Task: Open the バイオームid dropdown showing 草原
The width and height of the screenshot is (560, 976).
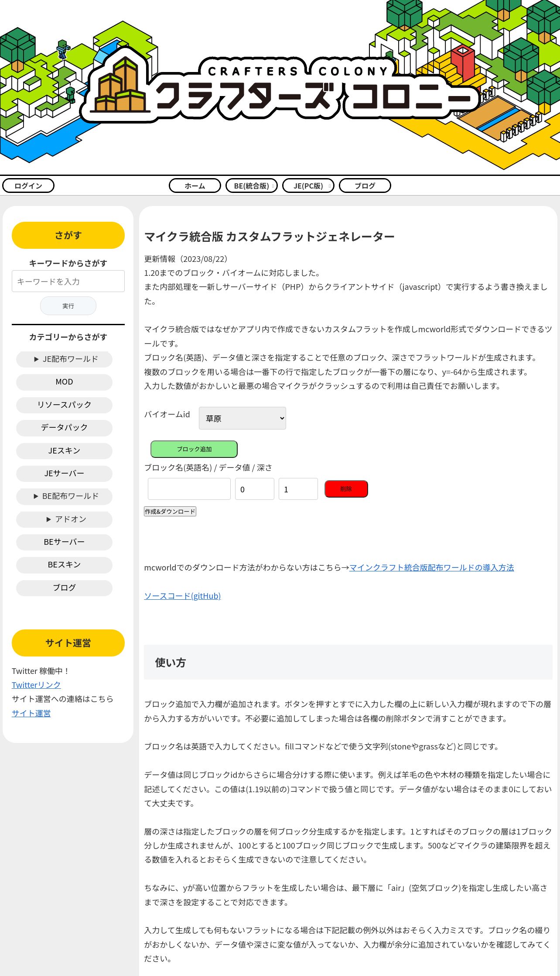Action: pos(242,418)
